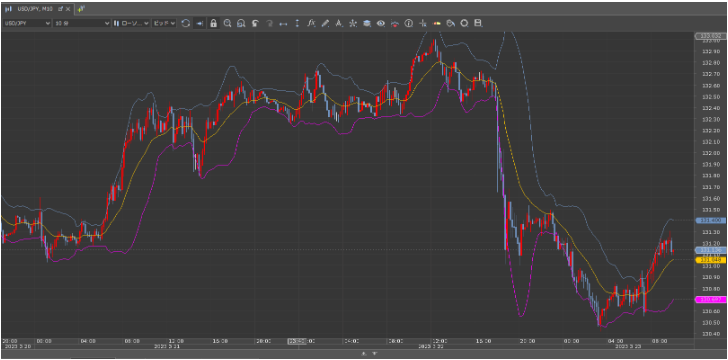Image resolution: width=728 pixels, height=360 pixels.
Task: Click the add new chart tab icon
Action: [81, 9]
